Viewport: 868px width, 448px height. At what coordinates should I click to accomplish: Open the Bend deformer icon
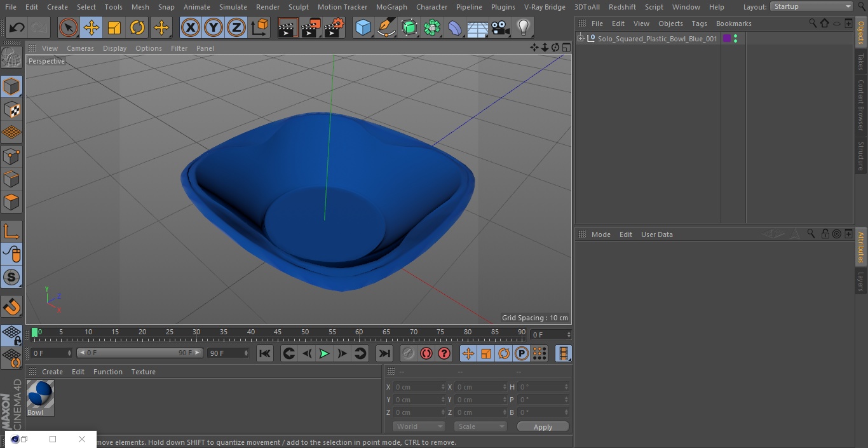tap(455, 27)
